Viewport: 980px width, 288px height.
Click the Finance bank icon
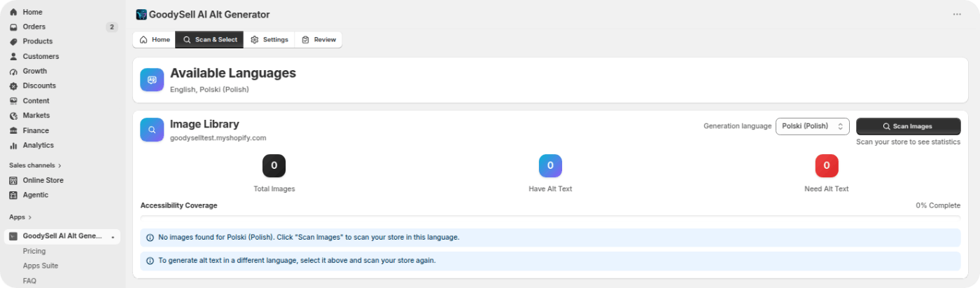13,130
